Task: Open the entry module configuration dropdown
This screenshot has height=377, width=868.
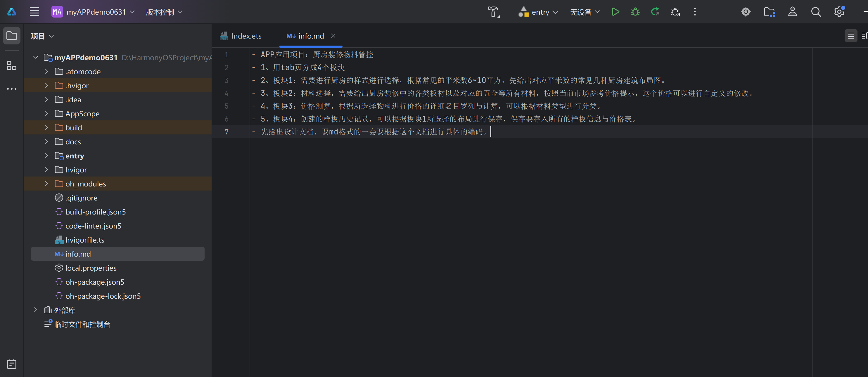Action: pyautogui.click(x=538, y=12)
